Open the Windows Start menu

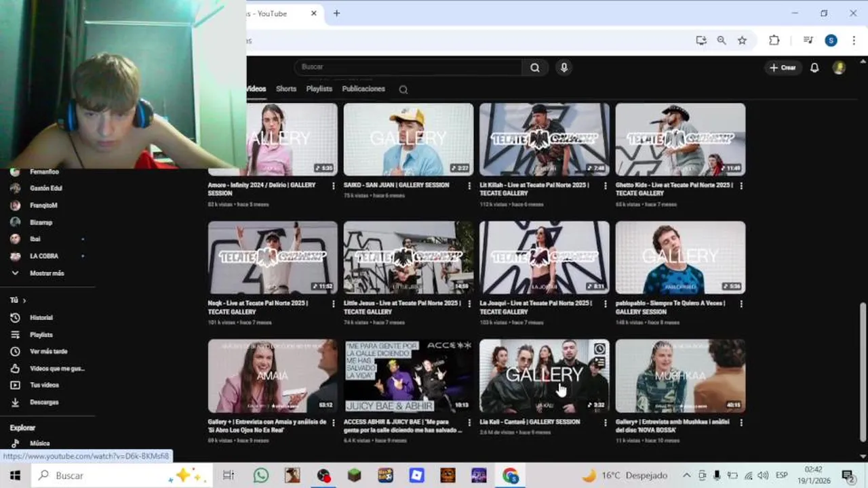(15, 475)
